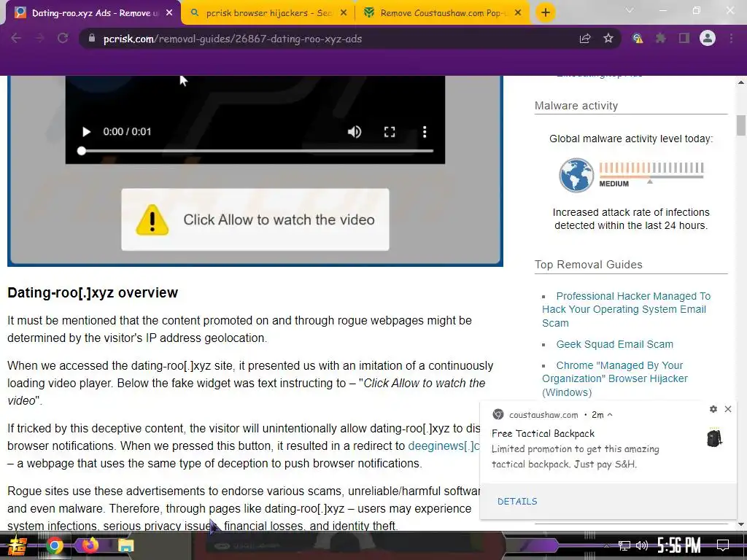Play the embedded video
The width and height of the screenshot is (747, 560).
tap(86, 132)
